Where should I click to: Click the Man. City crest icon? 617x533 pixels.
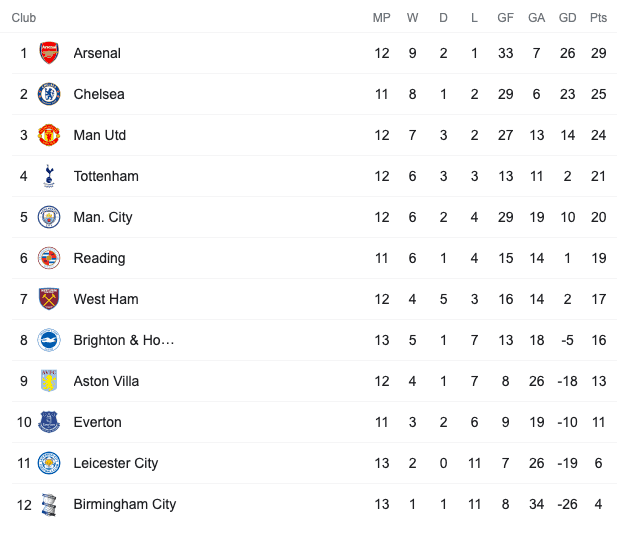click(49, 217)
